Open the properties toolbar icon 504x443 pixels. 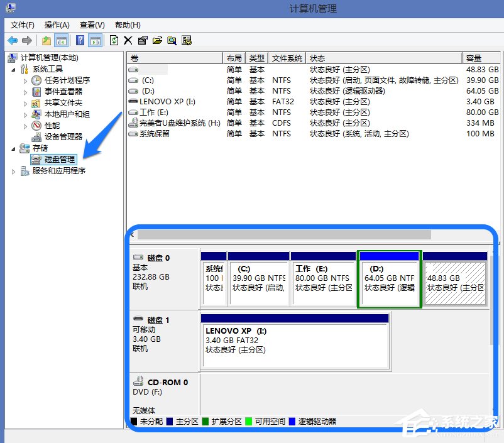(x=143, y=40)
